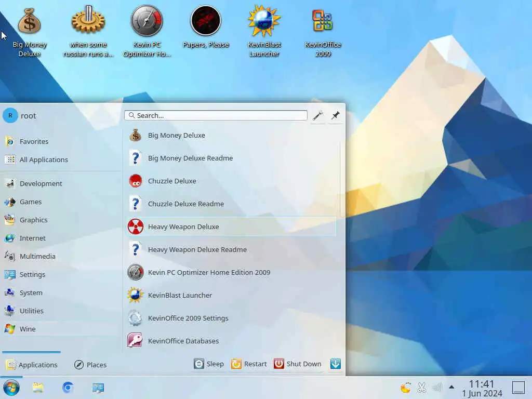Open Big Money Deluxe Readme entry
The image size is (532, 399).
click(231, 158)
